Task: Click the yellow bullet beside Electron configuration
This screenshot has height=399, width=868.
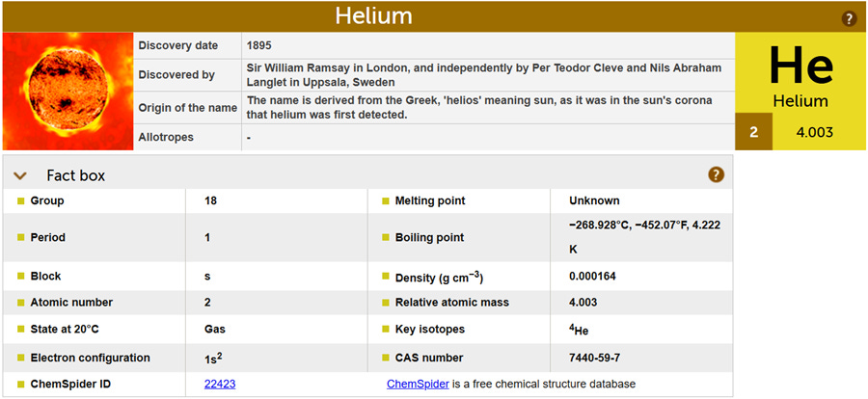Action: (21, 359)
